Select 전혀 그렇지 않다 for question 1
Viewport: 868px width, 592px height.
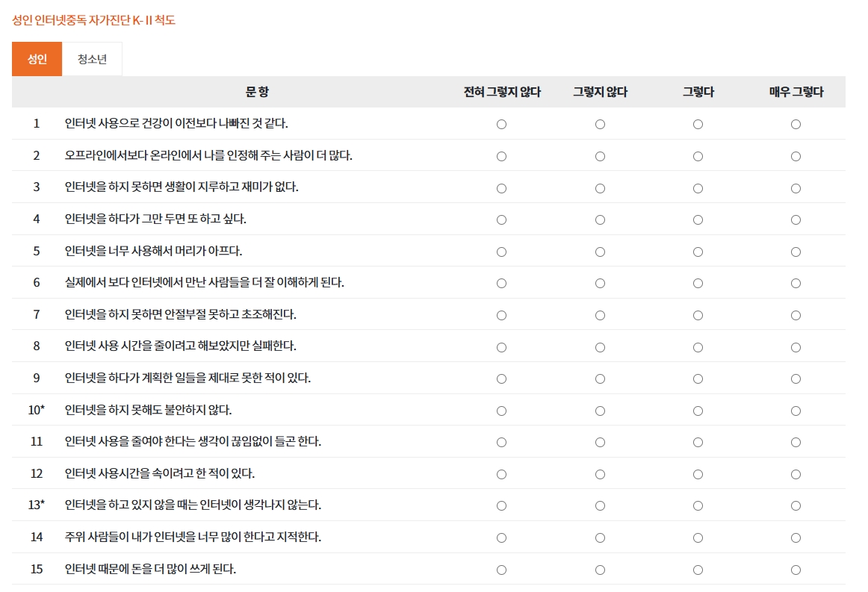pyautogui.click(x=501, y=125)
